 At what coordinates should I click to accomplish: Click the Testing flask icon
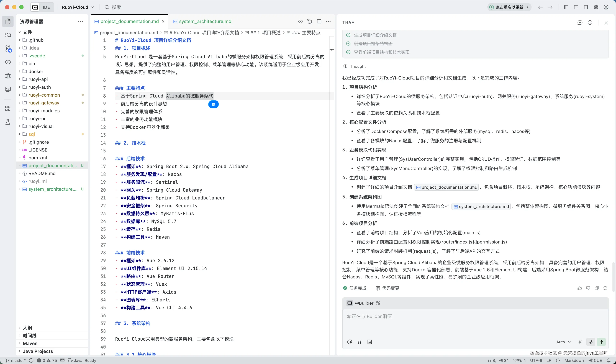click(x=8, y=122)
